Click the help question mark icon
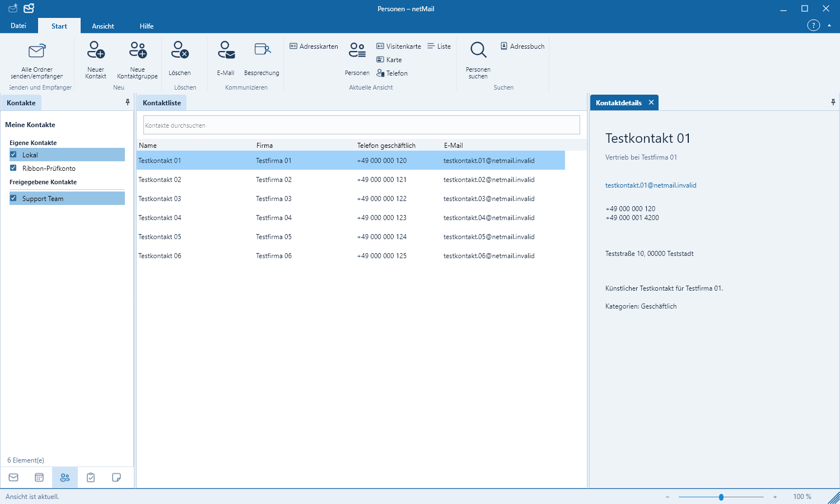Image resolution: width=840 pixels, height=504 pixels. click(x=813, y=25)
